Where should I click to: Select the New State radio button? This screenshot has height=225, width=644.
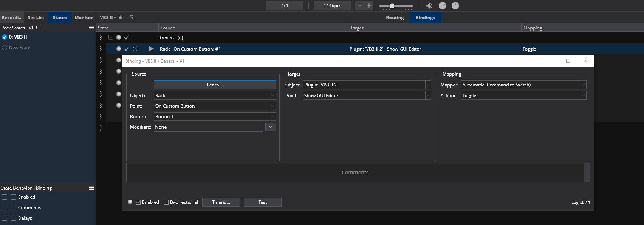point(5,48)
